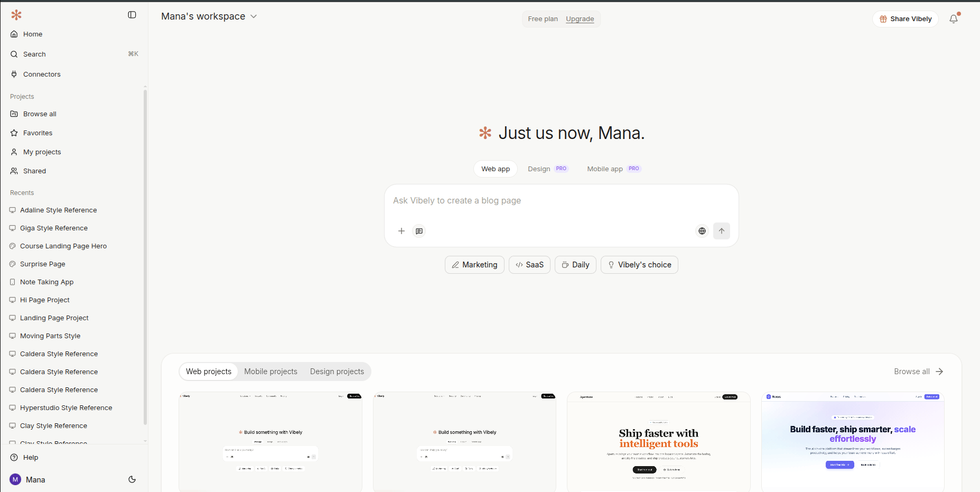Open recent Moving Parts Style
The image size is (980, 492).
point(74,336)
